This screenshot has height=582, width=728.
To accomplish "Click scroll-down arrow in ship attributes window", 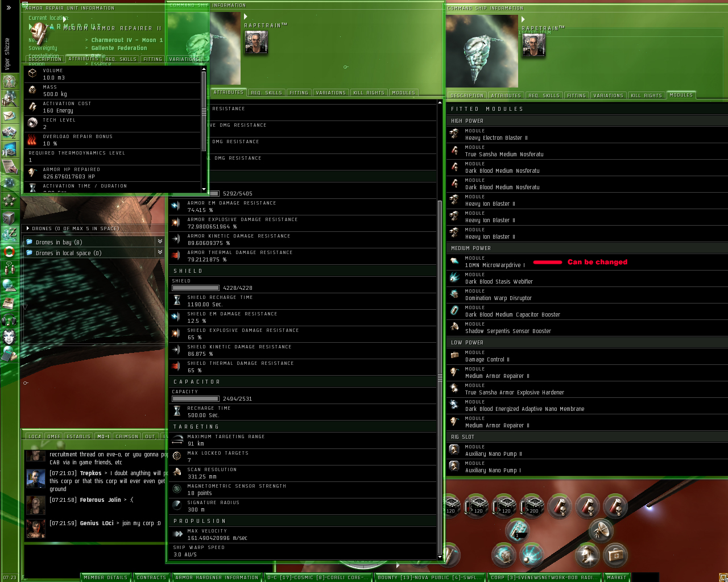I will pos(440,556).
